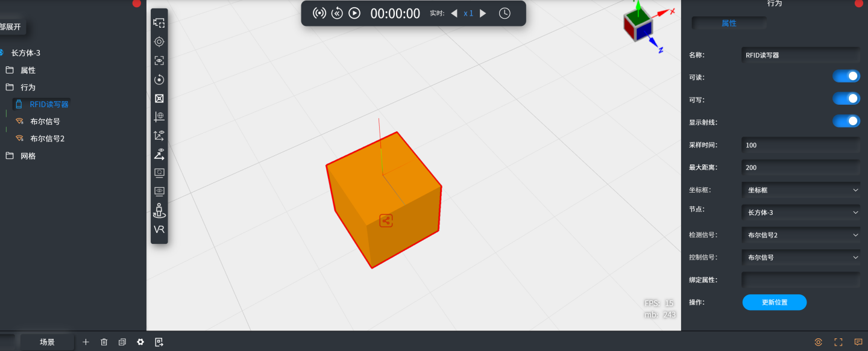The image size is (868, 351).
Task: Select the 场景 tab at bottom
Action: click(47, 342)
